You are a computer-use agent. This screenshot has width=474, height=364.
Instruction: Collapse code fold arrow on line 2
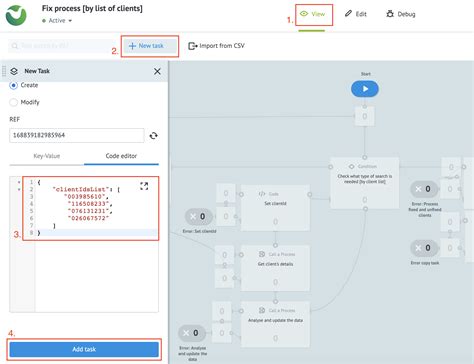[x=19, y=189]
